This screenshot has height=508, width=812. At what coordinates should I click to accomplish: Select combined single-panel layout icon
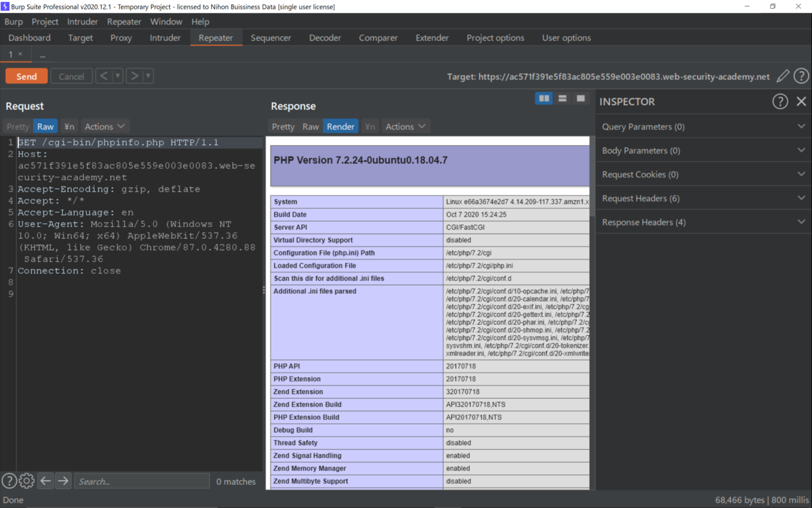[x=581, y=99]
